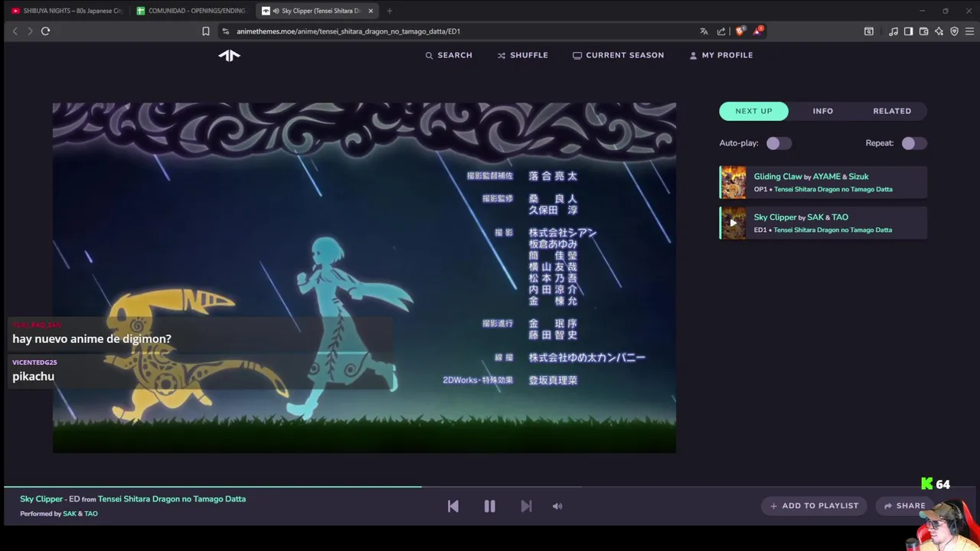The width and height of the screenshot is (980, 551).
Task: Go back in browser history
Action: pyautogui.click(x=15, y=31)
